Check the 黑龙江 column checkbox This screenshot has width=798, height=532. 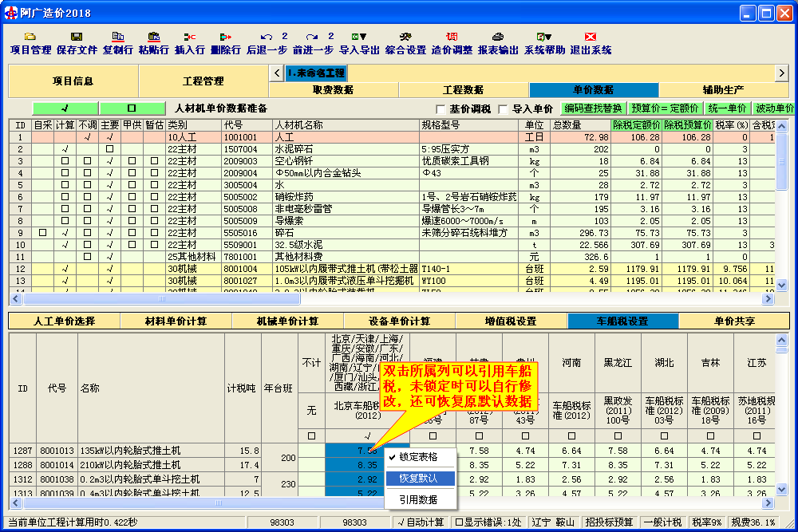click(618, 435)
